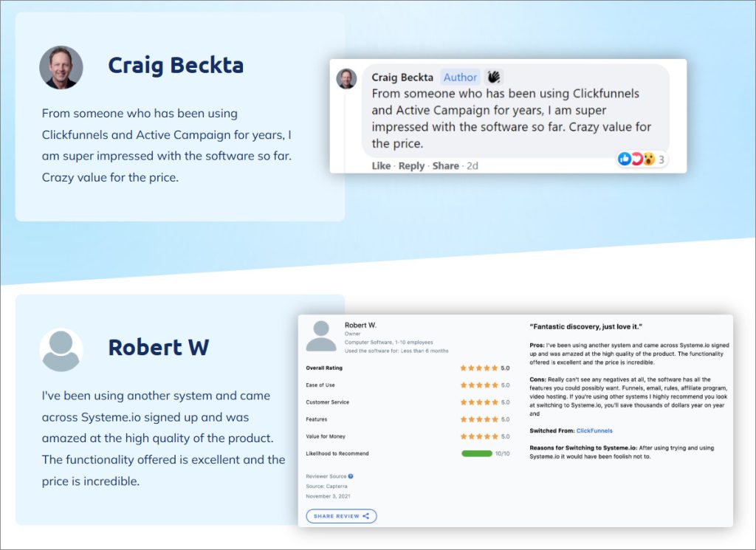Share Craig Beckta's post

(x=444, y=165)
